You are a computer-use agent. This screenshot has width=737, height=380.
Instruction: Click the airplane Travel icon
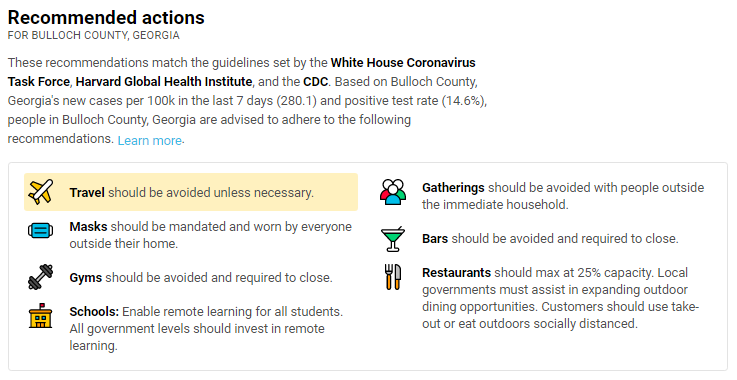(x=40, y=192)
